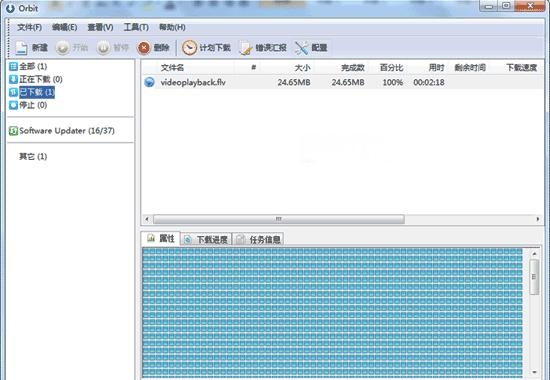This screenshot has height=380, width=550.
Task: Click the 新建 (New) toolbar icon
Action: [x=21, y=48]
